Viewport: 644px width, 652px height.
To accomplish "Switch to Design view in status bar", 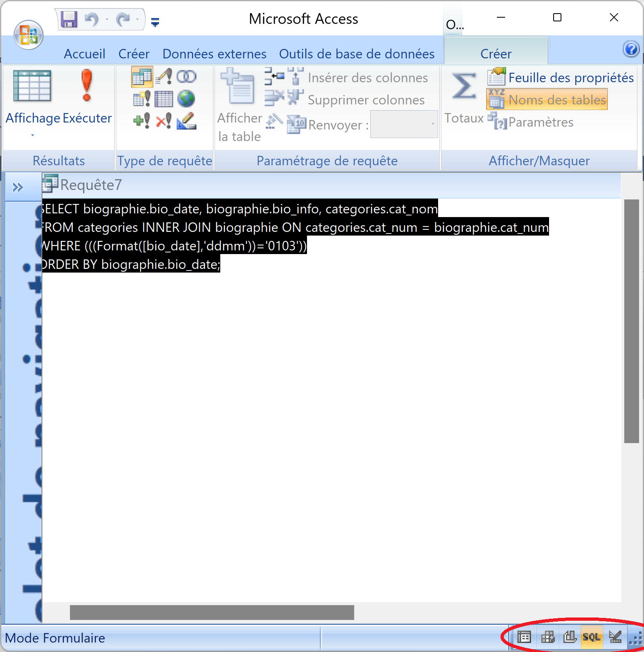I will (x=615, y=638).
